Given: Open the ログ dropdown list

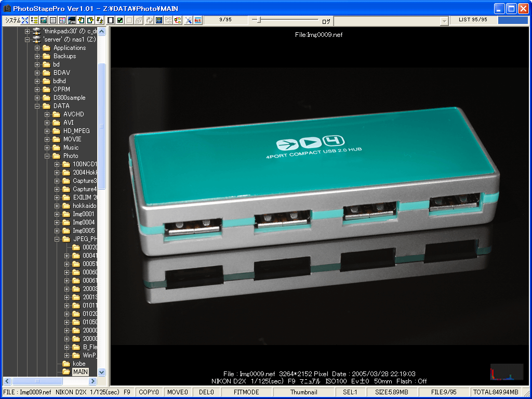Looking at the screenshot, I should click(x=444, y=21).
